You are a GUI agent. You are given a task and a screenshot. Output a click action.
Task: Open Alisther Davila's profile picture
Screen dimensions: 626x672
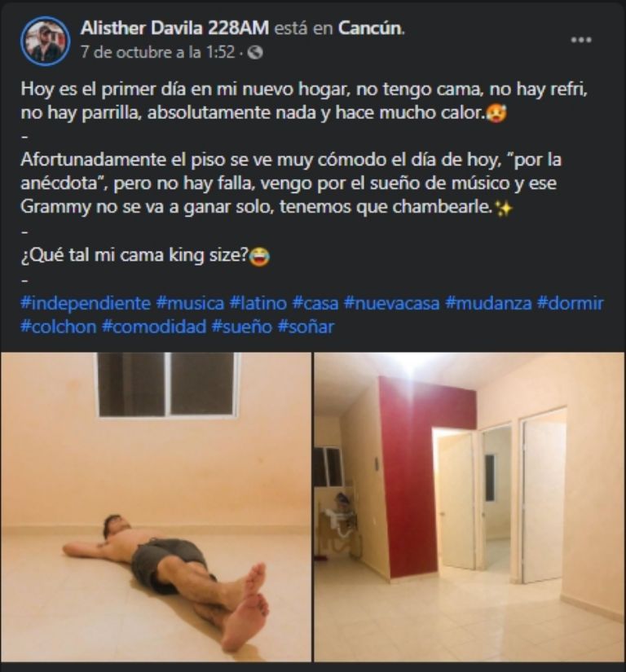46,41
